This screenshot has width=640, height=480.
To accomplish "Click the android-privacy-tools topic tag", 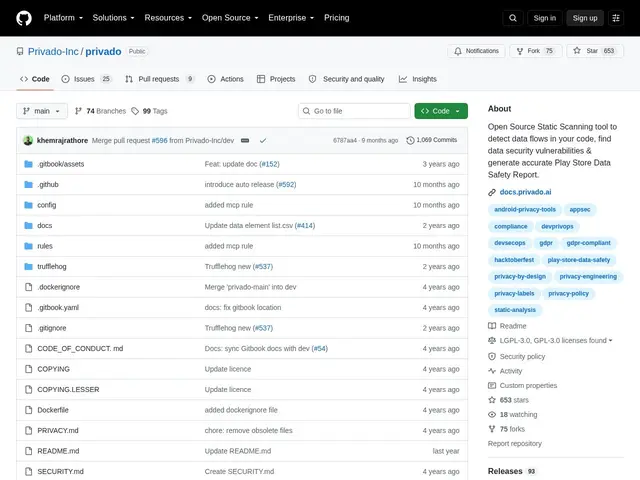I will click(525, 209).
